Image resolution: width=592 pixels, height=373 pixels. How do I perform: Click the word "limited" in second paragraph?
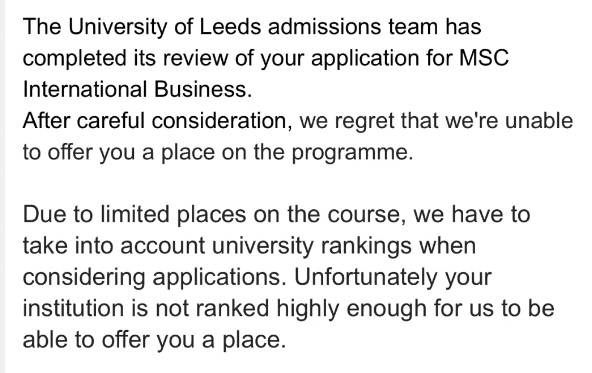pos(135,214)
